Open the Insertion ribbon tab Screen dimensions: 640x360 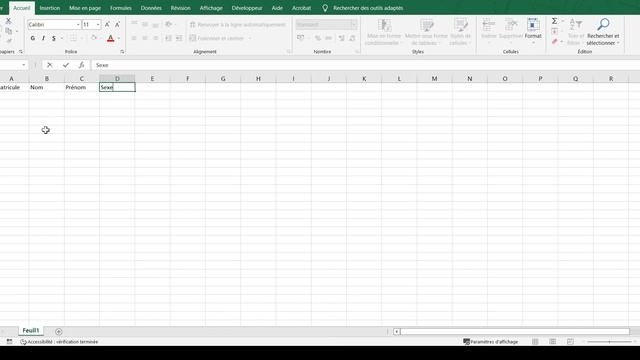50,8
